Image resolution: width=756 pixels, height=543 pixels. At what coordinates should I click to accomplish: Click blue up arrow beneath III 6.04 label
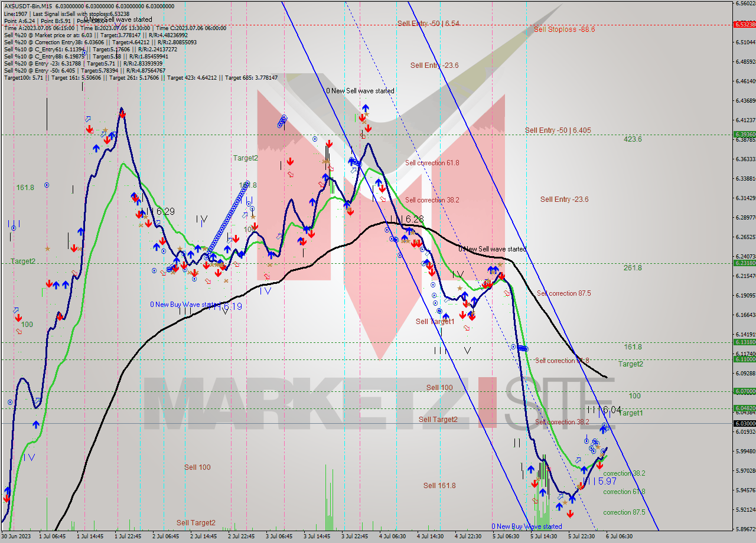pyautogui.click(x=604, y=427)
